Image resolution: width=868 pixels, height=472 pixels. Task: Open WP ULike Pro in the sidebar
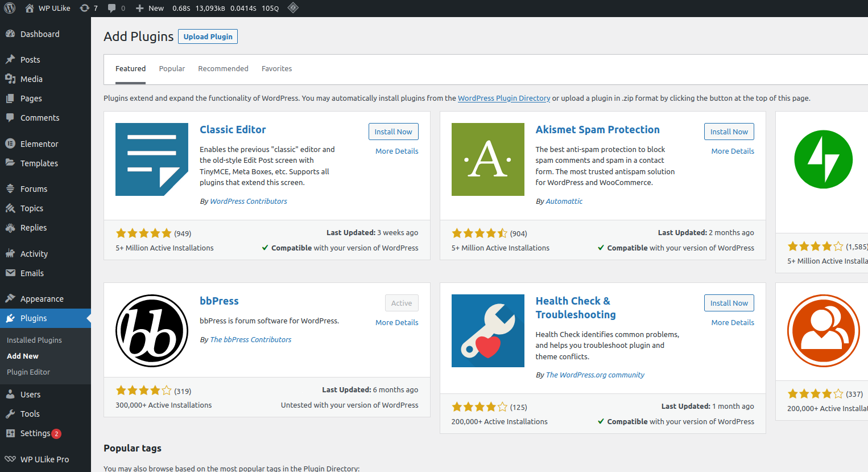(x=46, y=459)
